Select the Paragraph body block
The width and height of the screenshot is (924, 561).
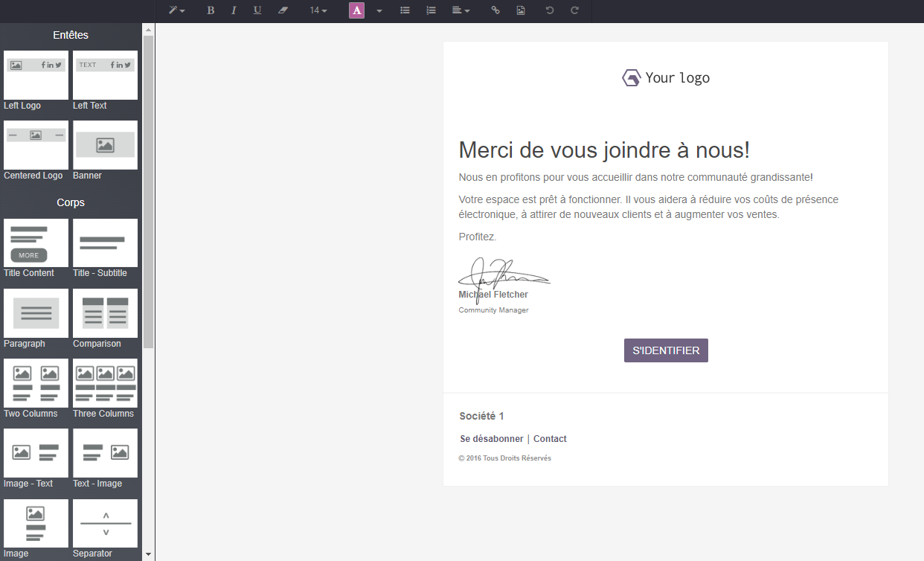coord(36,319)
